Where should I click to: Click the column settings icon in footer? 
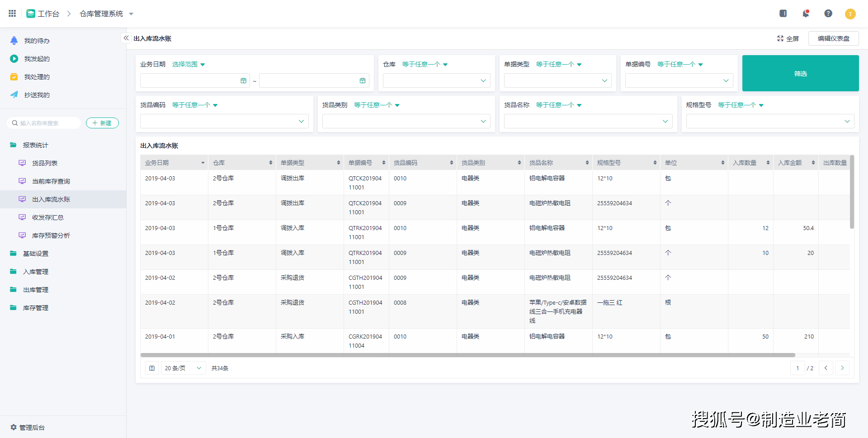pyautogui.click(x=152, y=368)
